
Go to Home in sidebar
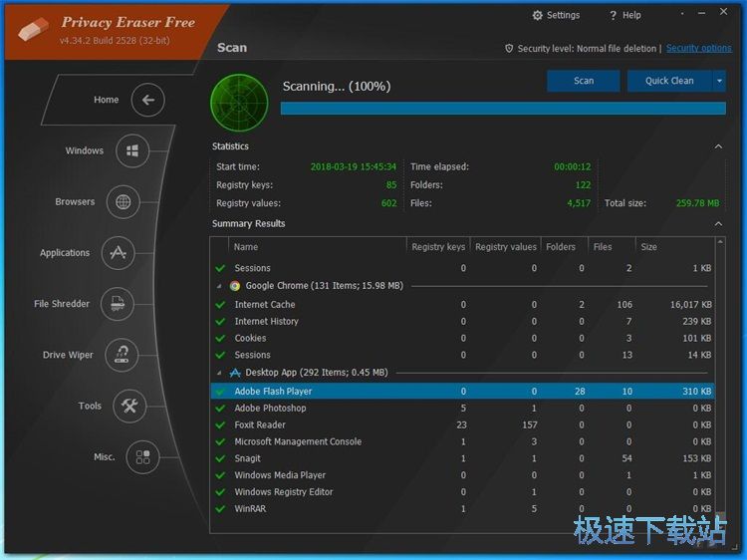click(x=106, y=100)
